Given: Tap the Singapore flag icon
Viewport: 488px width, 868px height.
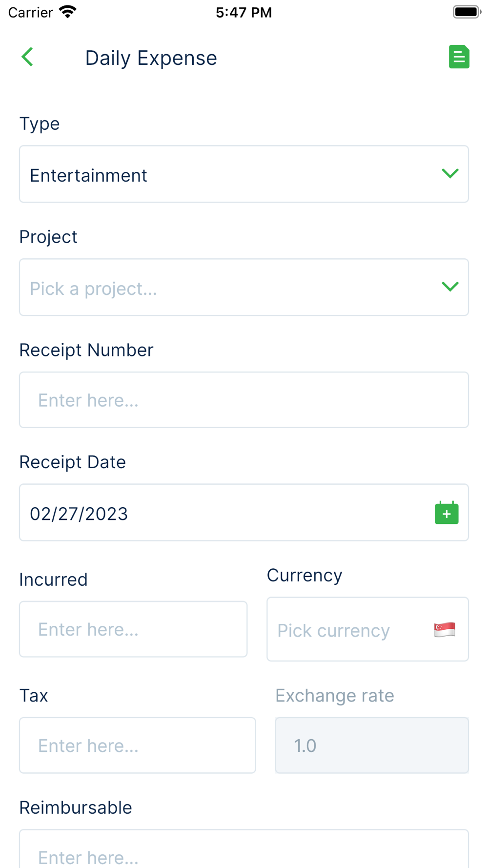Looking at the screenshot, I should pos(445,630).
